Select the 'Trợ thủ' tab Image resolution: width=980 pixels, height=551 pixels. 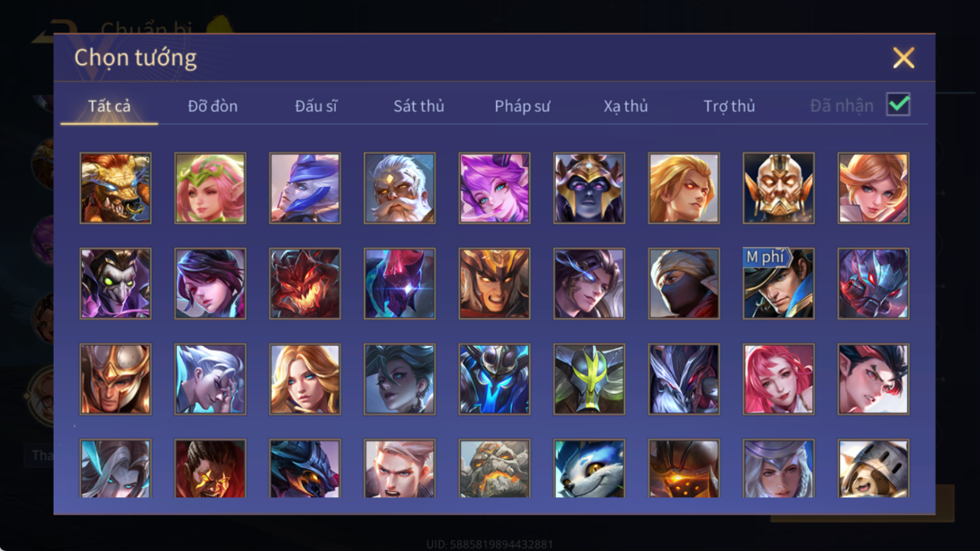coord(729,106)
